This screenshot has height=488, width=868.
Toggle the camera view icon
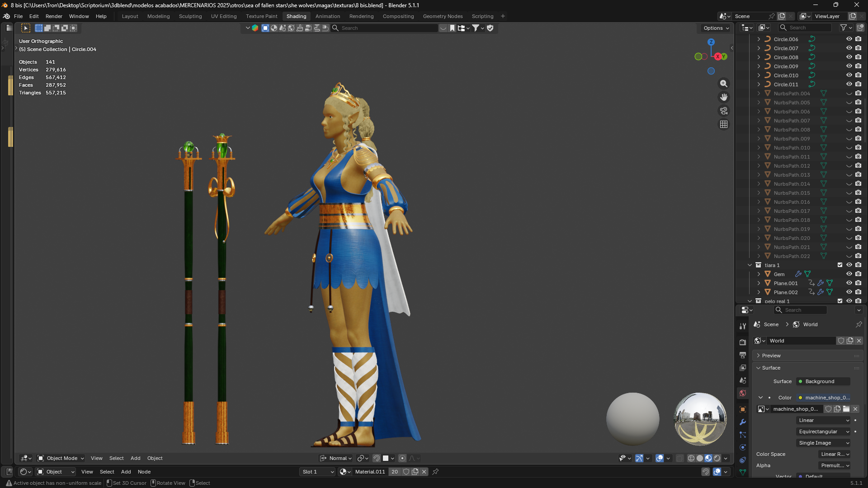tap(724, 111)
